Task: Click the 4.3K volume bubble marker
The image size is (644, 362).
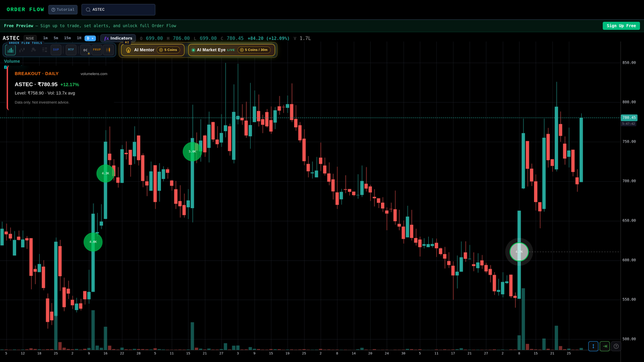Action: click(105, 173)
